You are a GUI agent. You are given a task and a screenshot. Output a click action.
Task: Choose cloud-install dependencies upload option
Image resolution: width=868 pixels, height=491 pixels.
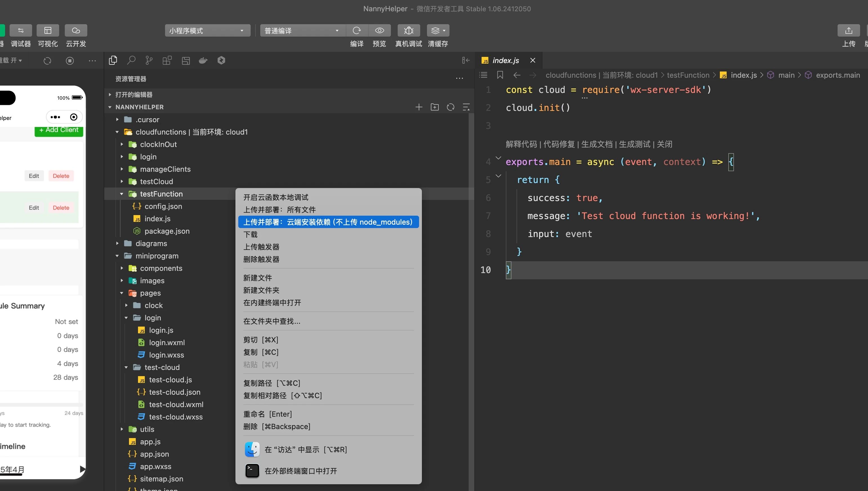328,222
